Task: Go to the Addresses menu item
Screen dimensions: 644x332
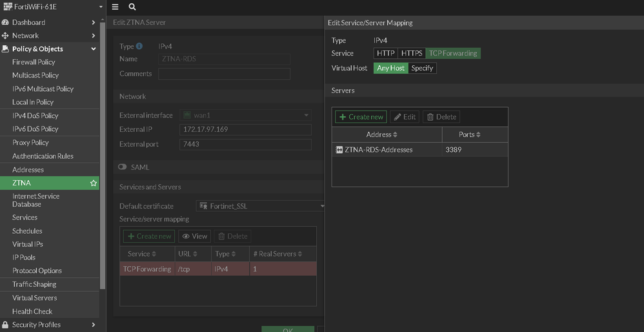Action: pyautogui.click(x=28, y=170)
